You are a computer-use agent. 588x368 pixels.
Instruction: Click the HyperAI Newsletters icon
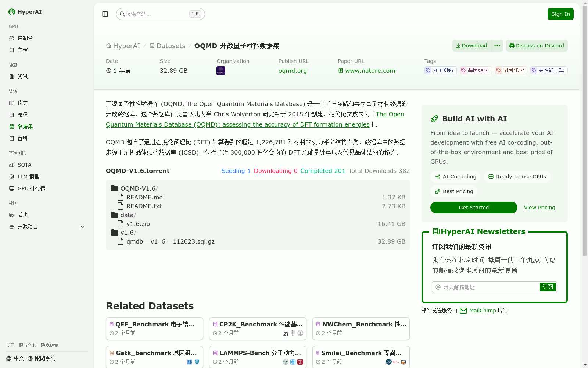pos(436,231)
